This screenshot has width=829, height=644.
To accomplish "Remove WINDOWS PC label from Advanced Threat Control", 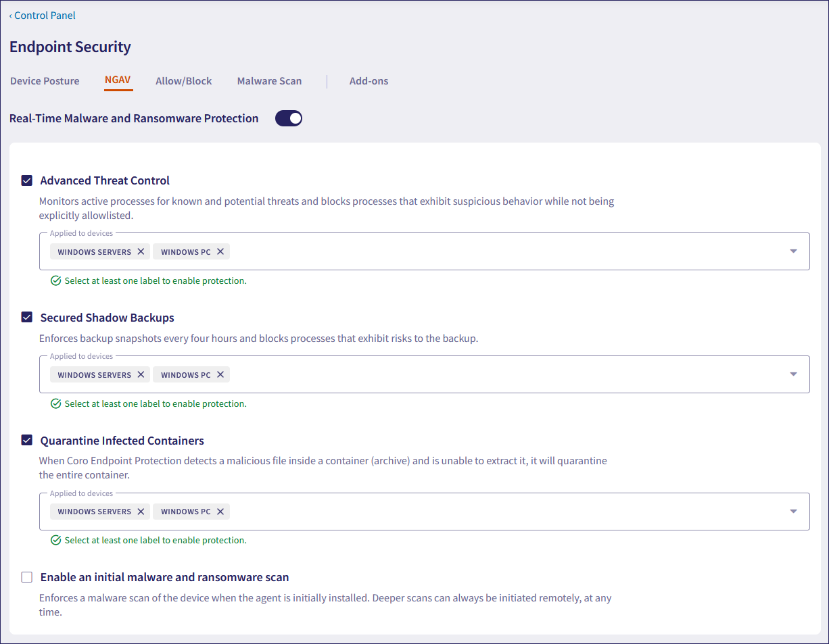I will (x=220, y=251).
